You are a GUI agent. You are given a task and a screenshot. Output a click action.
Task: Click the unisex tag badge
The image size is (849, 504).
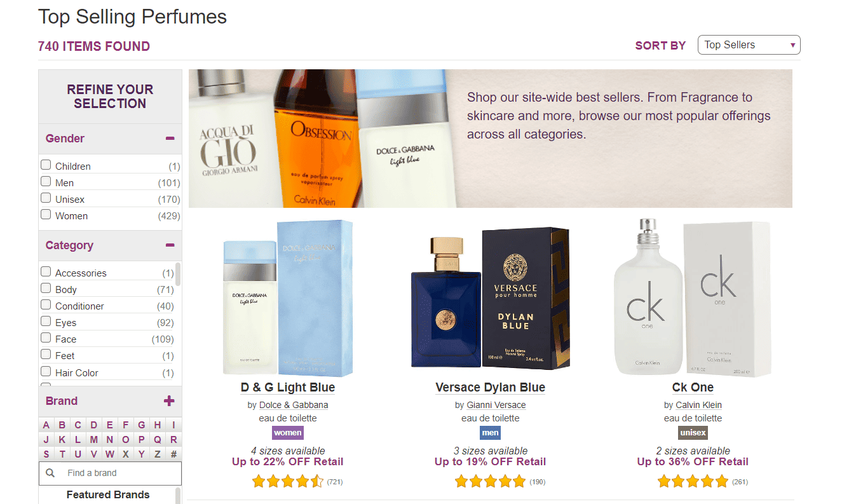tap(693, 433)
